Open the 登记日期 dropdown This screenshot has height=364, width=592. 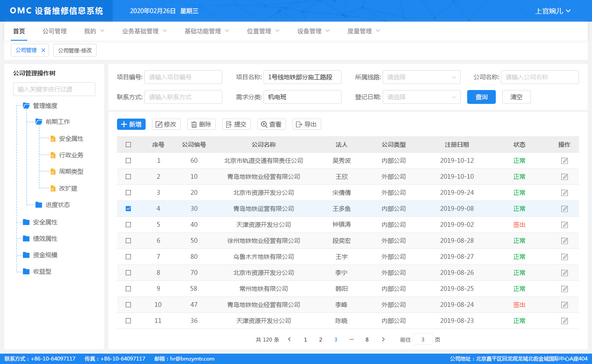pos(422,97)
